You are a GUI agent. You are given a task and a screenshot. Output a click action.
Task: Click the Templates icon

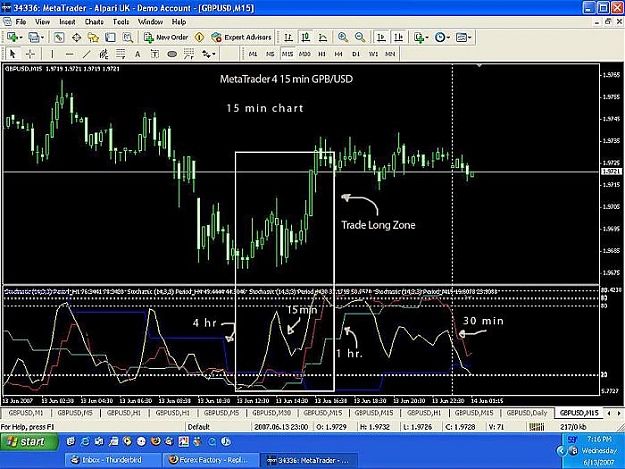(x=461, y=37)
